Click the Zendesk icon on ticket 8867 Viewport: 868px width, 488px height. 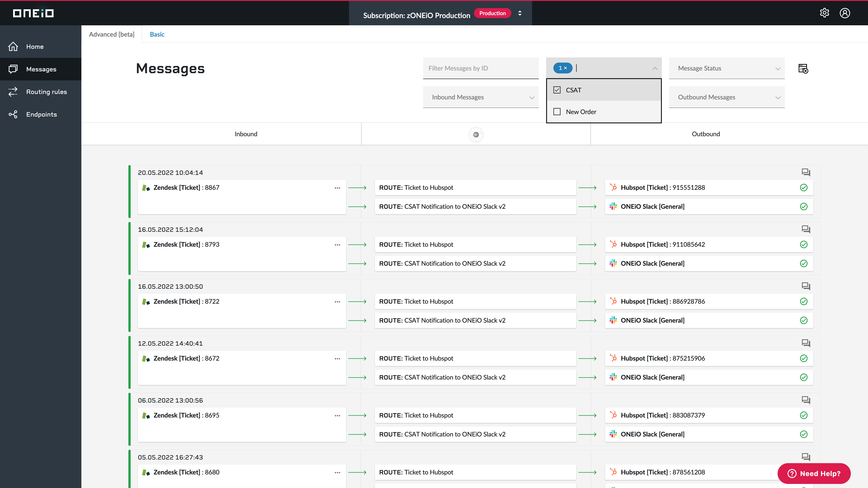click(146, 188)
